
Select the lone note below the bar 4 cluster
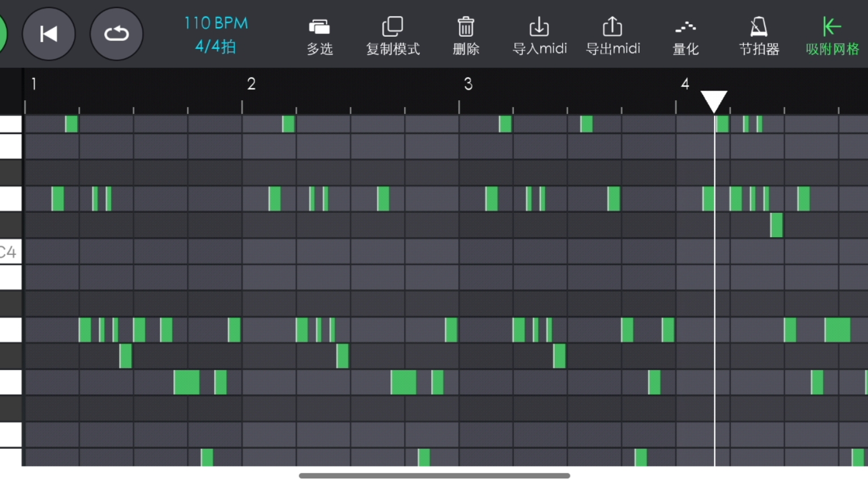776,225
